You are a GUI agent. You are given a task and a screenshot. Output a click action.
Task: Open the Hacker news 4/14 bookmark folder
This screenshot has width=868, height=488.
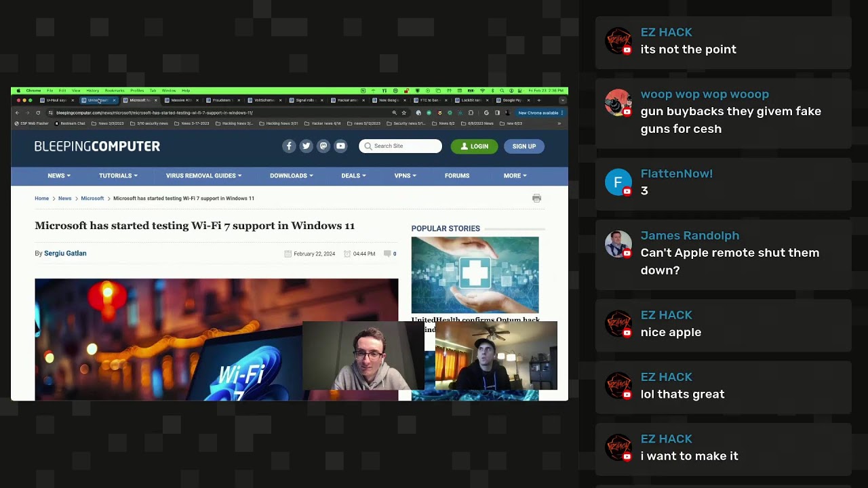pyautogui.click(x=322, y=123)
